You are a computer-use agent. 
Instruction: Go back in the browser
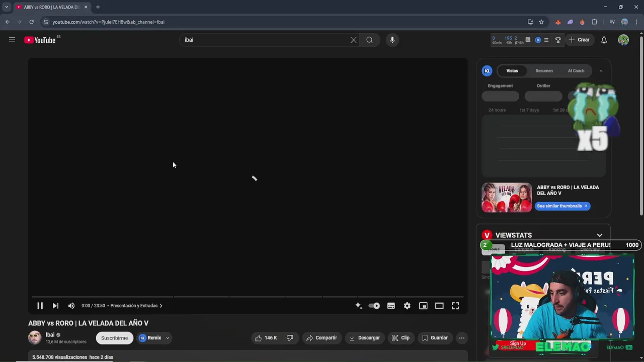7,22
